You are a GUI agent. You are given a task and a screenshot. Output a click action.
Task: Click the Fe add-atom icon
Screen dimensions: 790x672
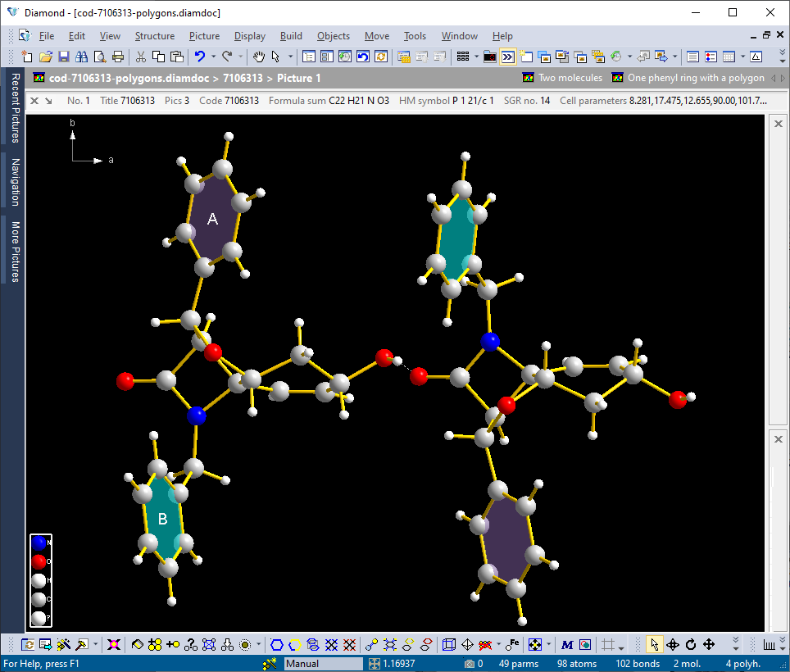click(511, 645)
